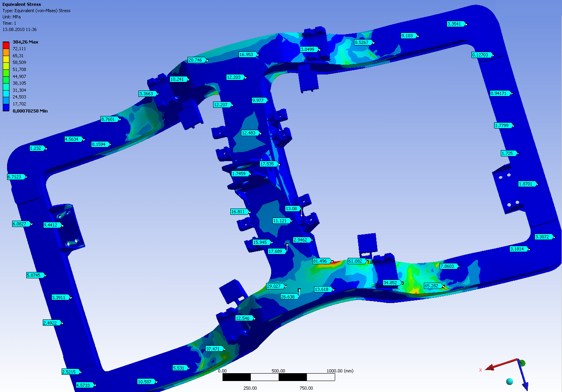Select the 37.471 probe label
The height and width of the screenshot is (392, 562).
coord(214,349)
